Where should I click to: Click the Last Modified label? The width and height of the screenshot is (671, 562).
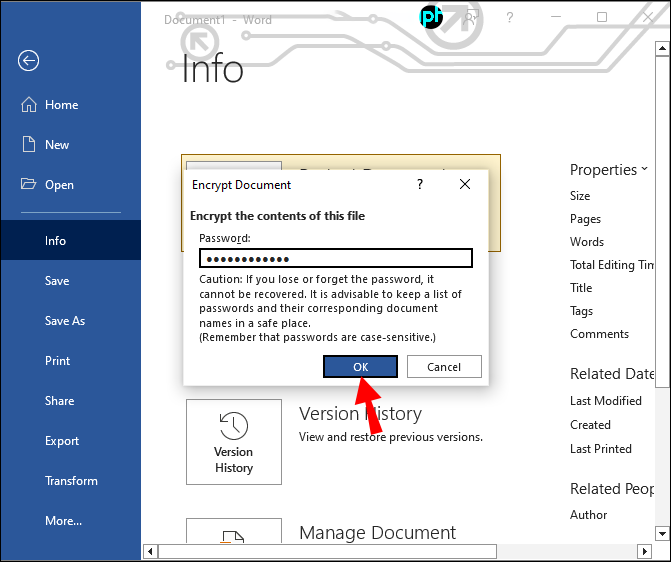[x=606, y=401]
